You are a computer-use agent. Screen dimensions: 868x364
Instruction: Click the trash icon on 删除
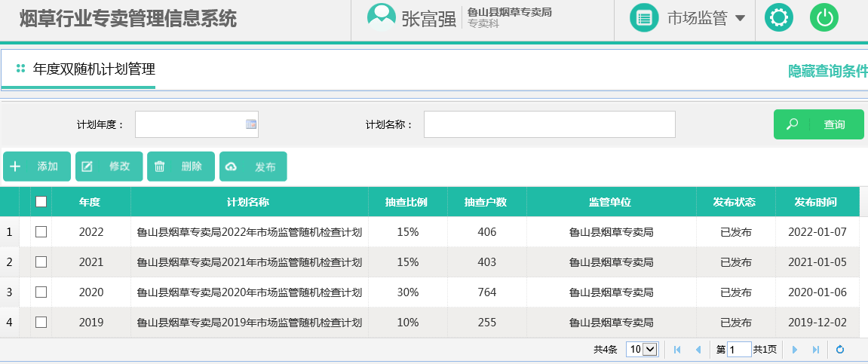[x=159, y=167]
